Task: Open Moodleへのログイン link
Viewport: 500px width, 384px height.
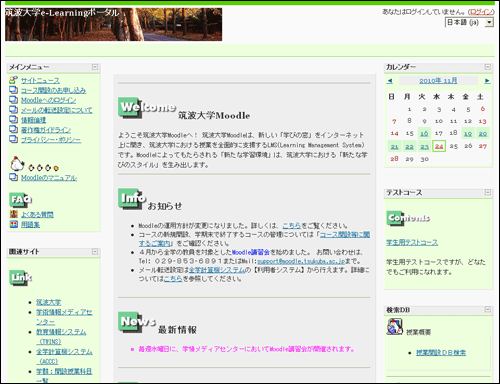Action: 49,100
